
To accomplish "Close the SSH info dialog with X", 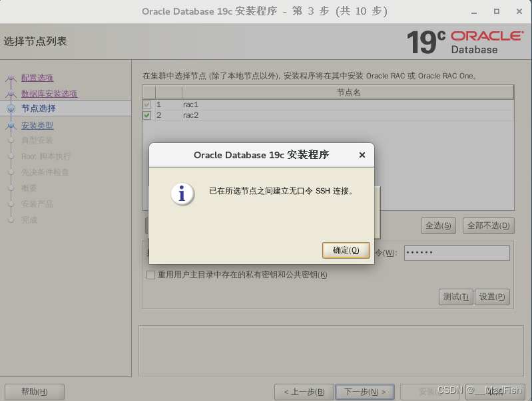I will [362, 155].
